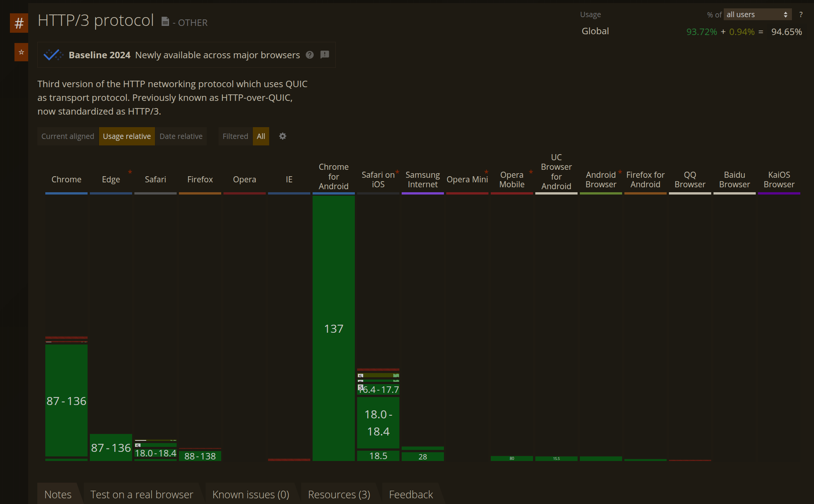Click Opera Mobile column header
Screen dimensions: 814x504
512,179
